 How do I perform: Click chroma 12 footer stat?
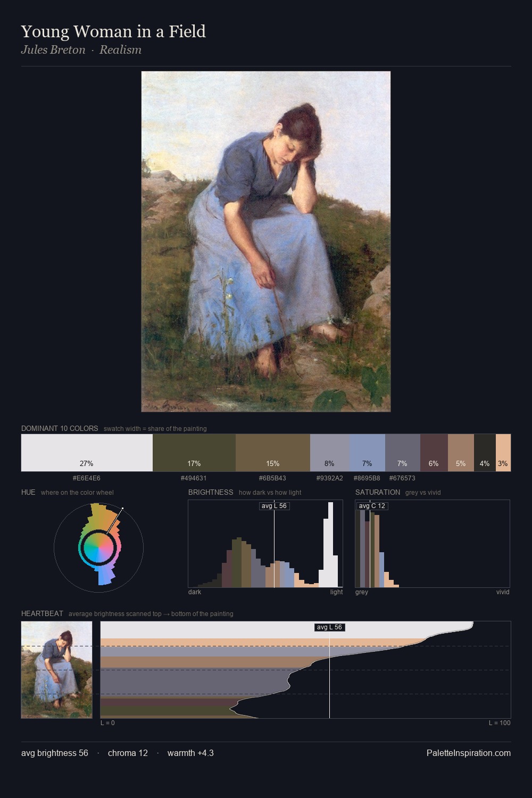pos(128,753)
